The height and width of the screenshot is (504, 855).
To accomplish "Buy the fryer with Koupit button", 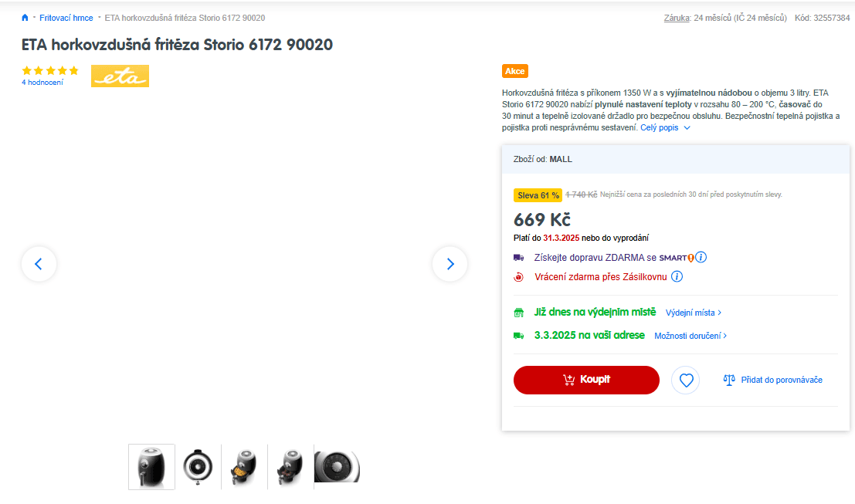I will pyautogui.click(x=586, y=380).
